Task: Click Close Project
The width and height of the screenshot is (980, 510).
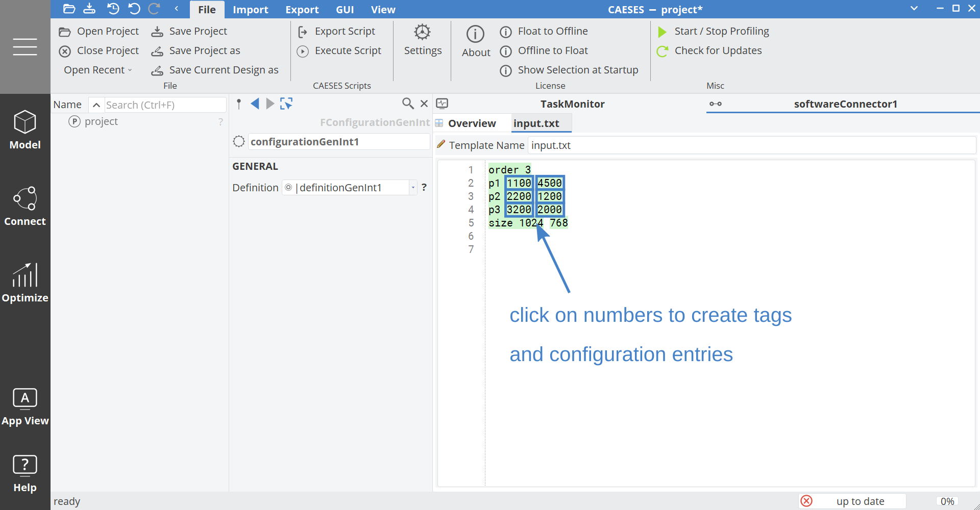Action: pos(99,51)
